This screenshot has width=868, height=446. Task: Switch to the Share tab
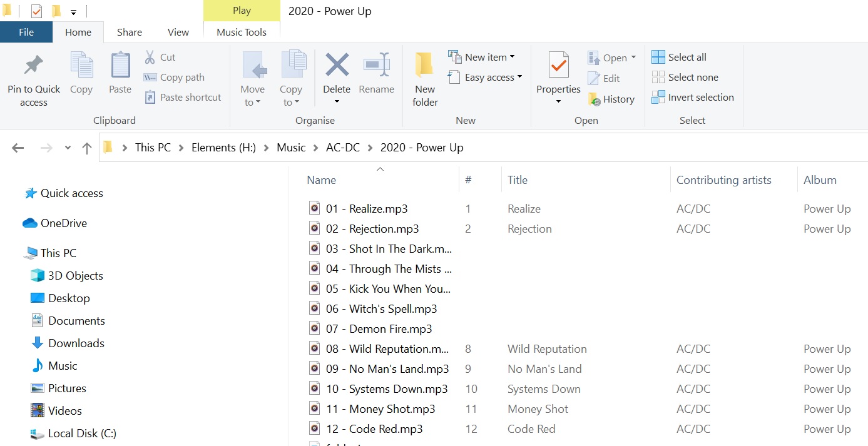pyautogui.click(x=130, y=33)
